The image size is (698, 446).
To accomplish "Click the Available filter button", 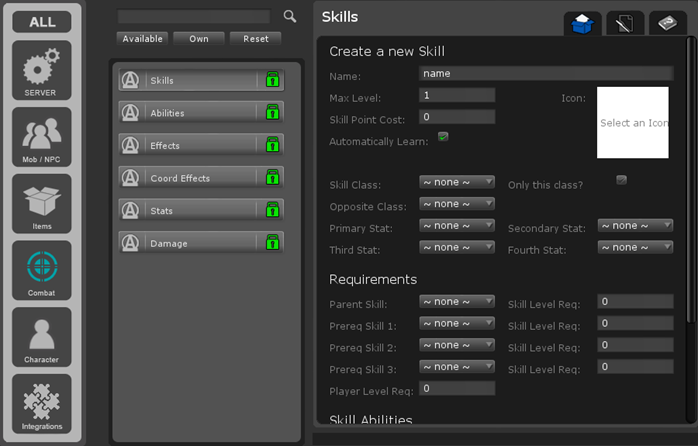I will (x=142, y=38).
